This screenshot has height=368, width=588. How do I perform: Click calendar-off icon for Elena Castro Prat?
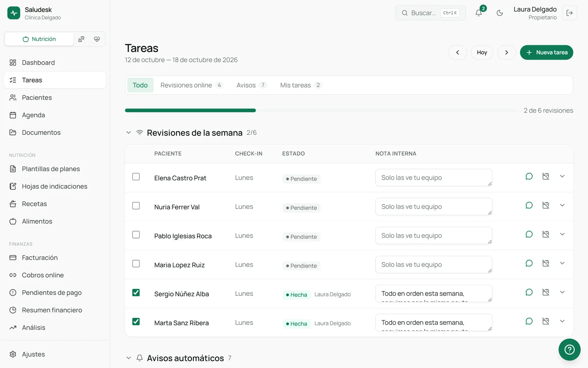(x=546, y=176)
